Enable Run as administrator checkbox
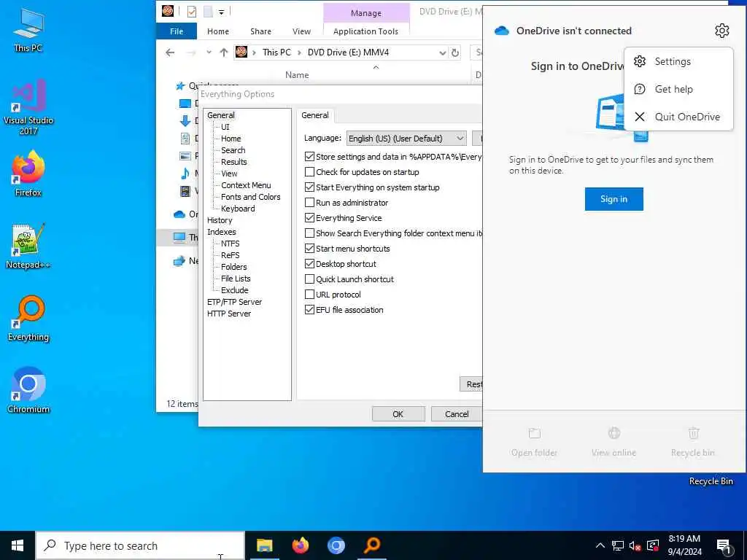The height and width of the screenshot is (560, 747). pos(309,203)
